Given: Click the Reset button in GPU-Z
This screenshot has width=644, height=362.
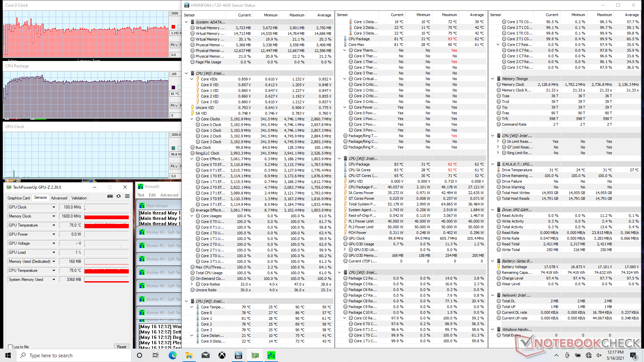Looking at the screenshot, I should click(121, 347).
